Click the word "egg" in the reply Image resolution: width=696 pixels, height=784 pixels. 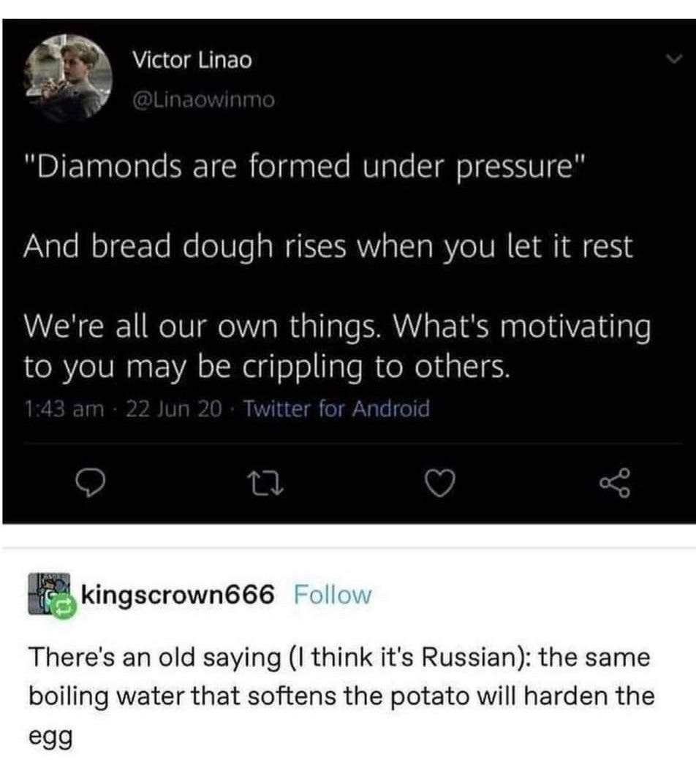(x=50, y=737)
